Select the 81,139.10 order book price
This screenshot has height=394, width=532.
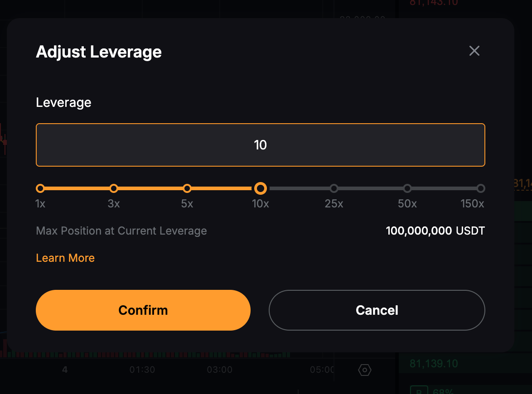[434, 364]
